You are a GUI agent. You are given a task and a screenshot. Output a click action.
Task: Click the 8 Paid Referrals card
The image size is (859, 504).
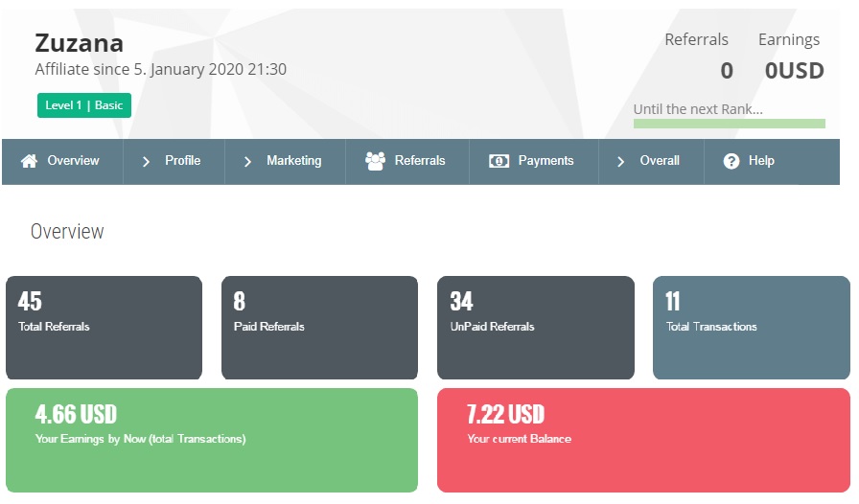coord(320,328)
